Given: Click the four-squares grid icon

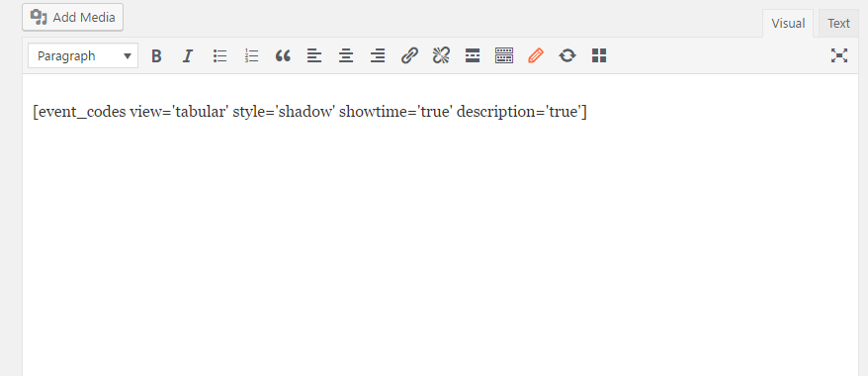Looking at the screenshot, I should tap(599, 56).
